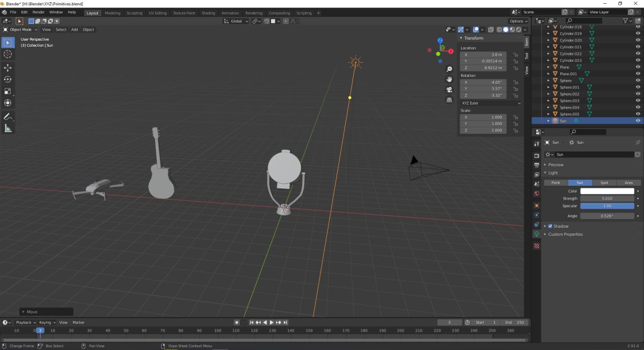Open View Layer properties icon
Screen dimensions: 644x350
(x=537, y=174)
